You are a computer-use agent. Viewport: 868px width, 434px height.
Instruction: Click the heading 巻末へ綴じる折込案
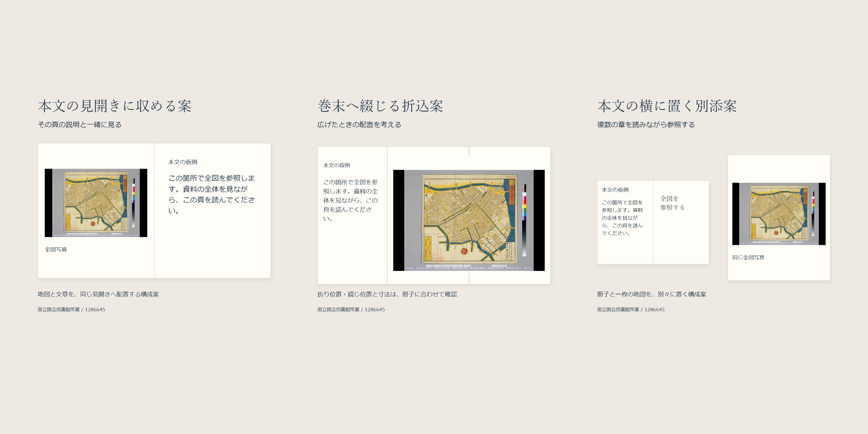[x=380, y=106]
